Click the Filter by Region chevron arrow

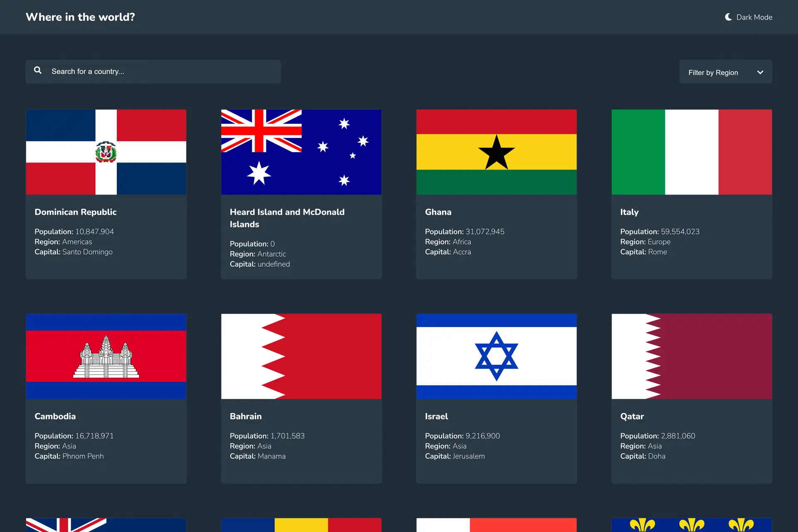click(760, 72)
